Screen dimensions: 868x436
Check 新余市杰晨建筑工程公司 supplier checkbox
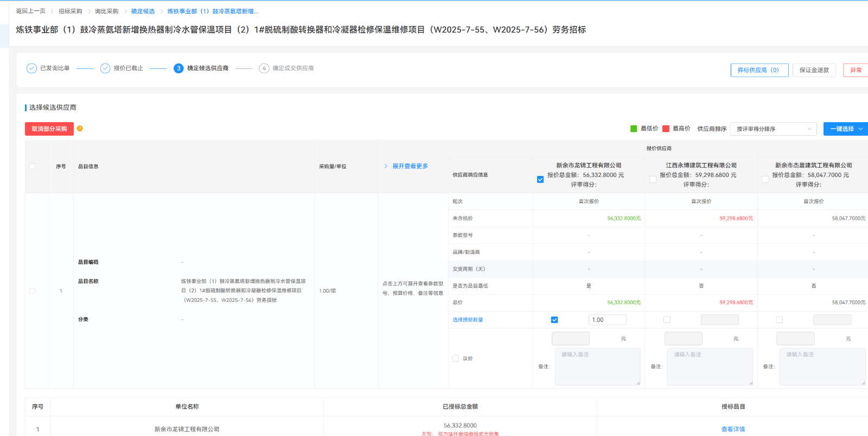click(x=765, y=180)
